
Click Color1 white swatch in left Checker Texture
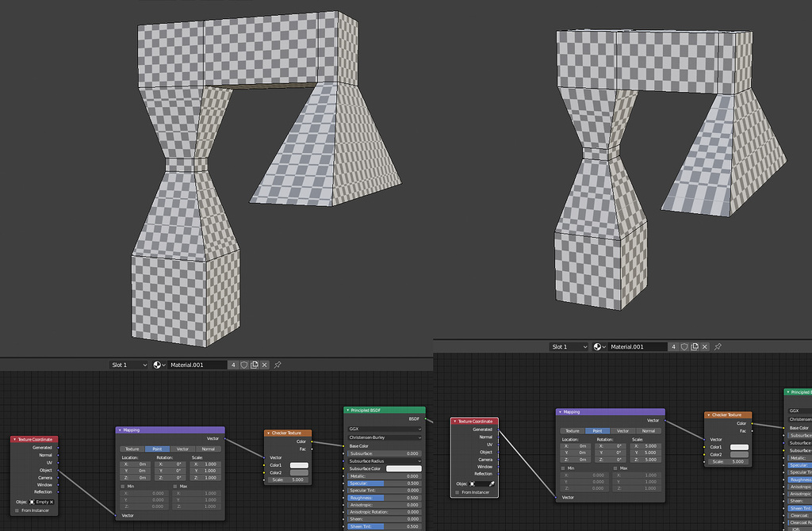point(299,465)
